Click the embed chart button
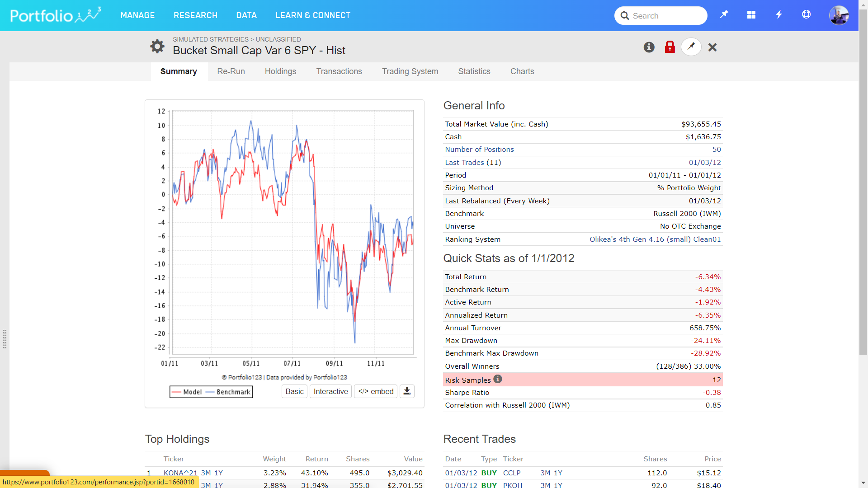868x488 pixels. (376, 391)
